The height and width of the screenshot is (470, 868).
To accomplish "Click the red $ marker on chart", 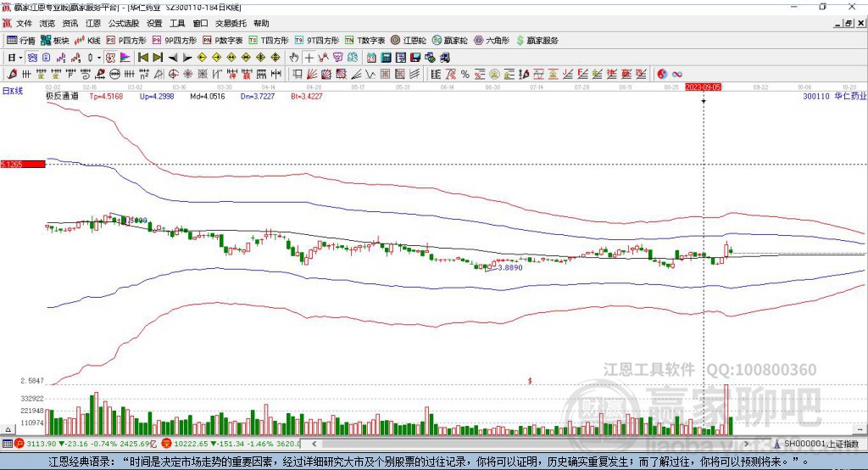I will point(530,381).
